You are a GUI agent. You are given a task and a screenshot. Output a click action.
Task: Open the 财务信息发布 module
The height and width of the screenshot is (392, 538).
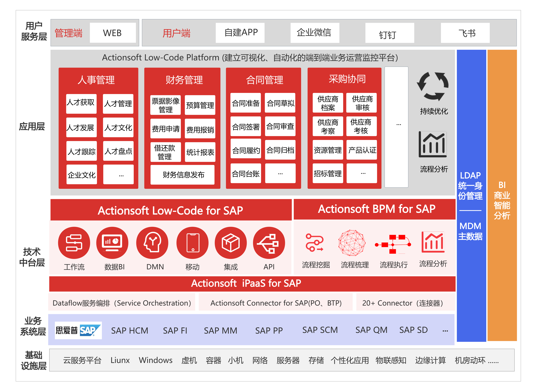183,175
